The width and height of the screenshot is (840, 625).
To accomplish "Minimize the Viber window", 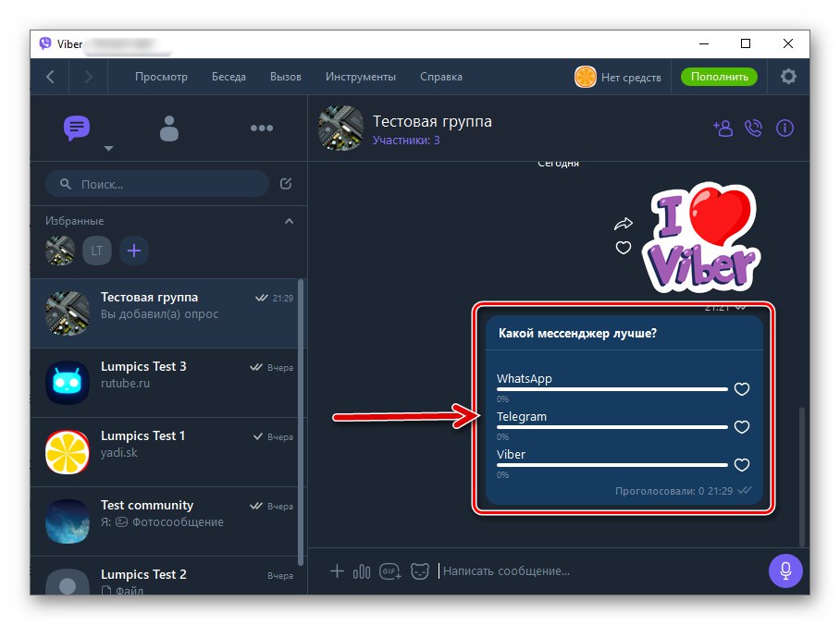I will click(x=704, y=43).
